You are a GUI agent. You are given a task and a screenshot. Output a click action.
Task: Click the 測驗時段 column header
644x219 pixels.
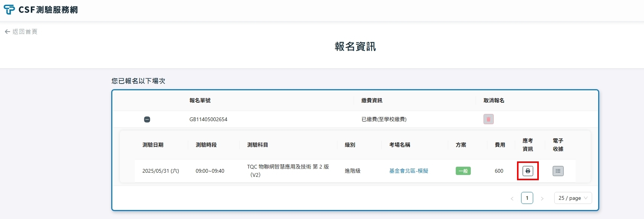[206, 145]
